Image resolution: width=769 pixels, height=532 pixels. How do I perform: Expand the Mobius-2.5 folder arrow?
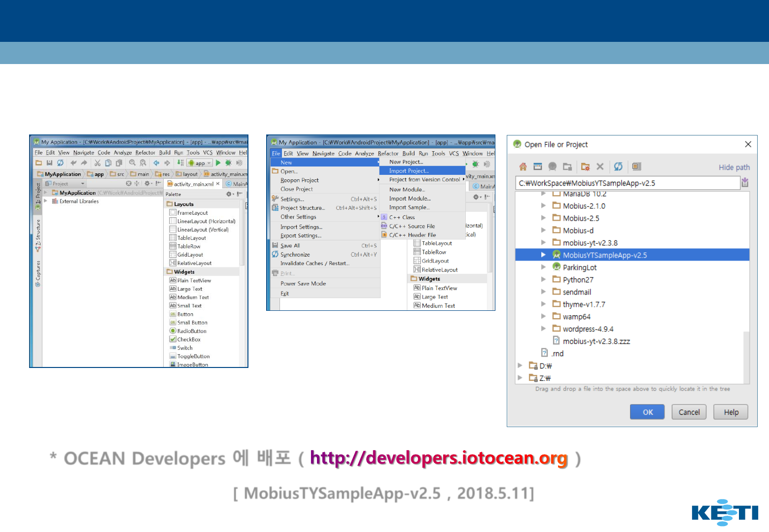pyautogui.click(x=543, y=218)
